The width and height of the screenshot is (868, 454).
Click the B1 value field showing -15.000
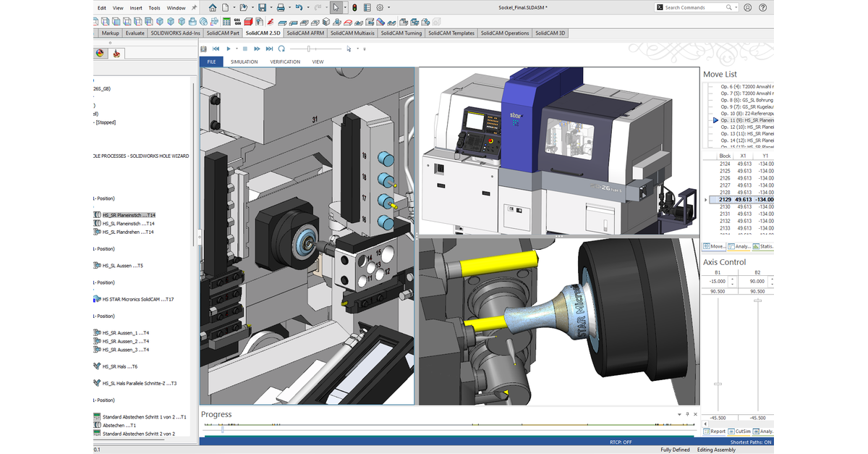pos(715,281)
